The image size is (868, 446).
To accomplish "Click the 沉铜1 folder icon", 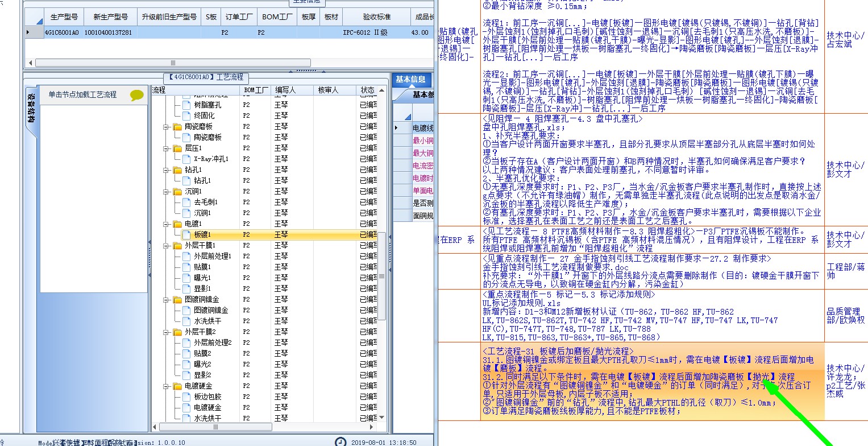I will (x=177, y=191).
